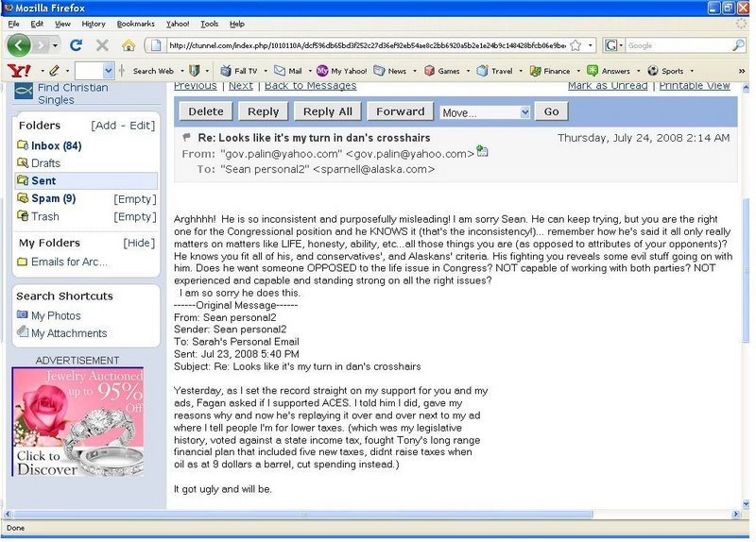This screenshot has width=756, height=542.
Task: Click the jewelry auction advertisement image
Action: pyautogui.click(x=77, y=422)
